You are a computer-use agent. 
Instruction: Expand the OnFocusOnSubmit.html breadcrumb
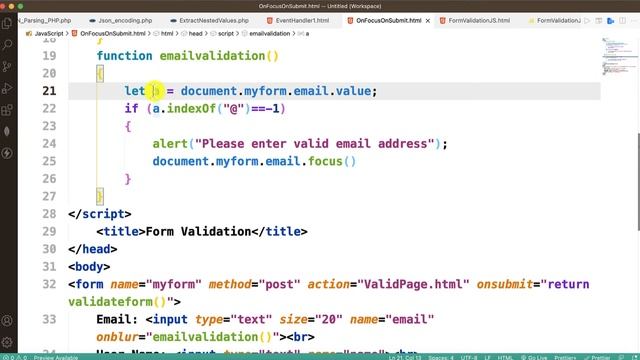[x=109, y=33]
